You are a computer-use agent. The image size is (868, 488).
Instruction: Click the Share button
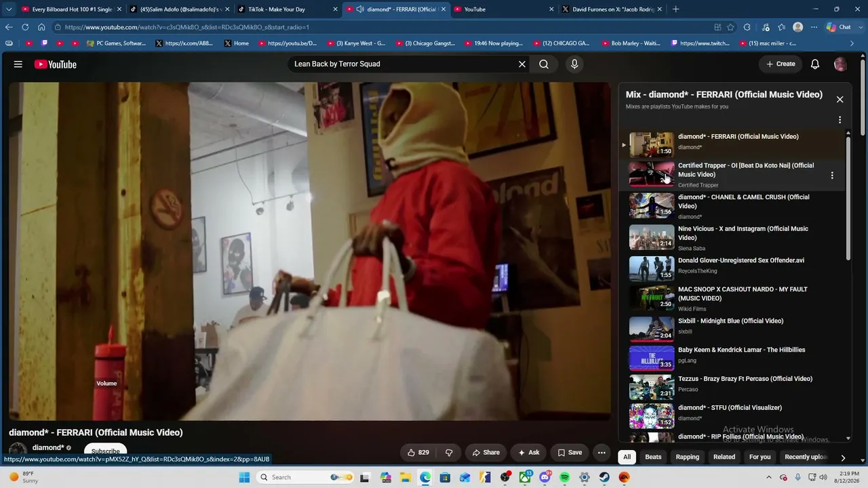click(x=486, y=453)
